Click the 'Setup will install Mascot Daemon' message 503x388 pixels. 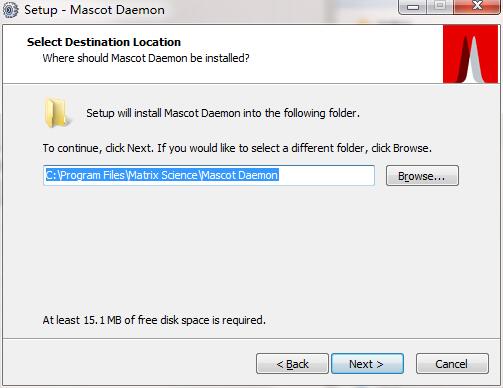(223, 113)
